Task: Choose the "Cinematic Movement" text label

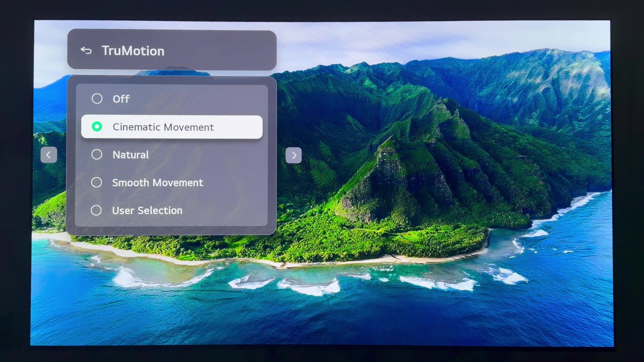Action: point(163,127)
